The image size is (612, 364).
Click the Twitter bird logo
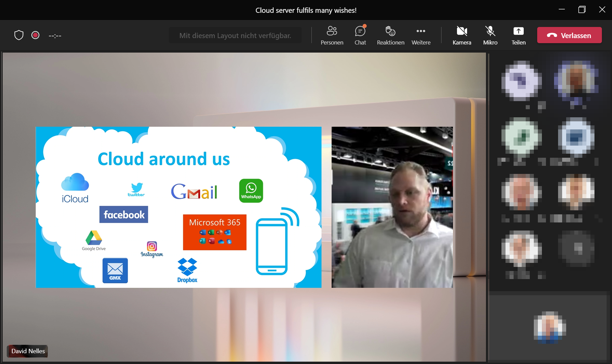coord(136,190)
